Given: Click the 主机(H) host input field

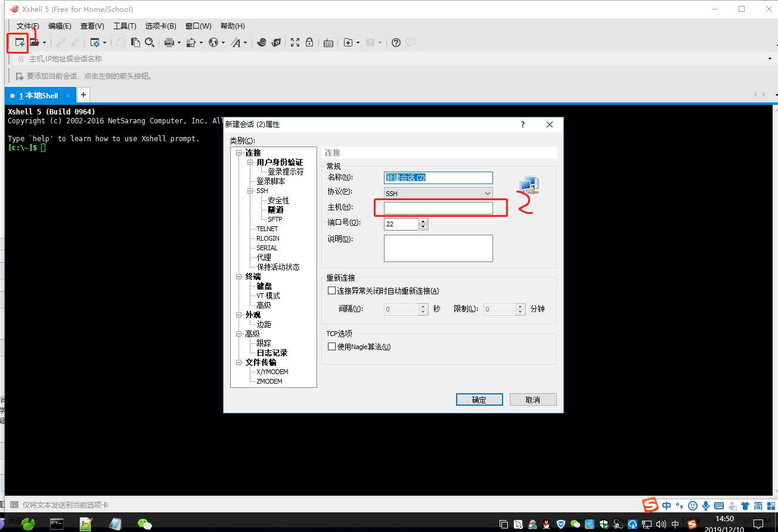Looking at the screenshot, I should tap(438, 208).
